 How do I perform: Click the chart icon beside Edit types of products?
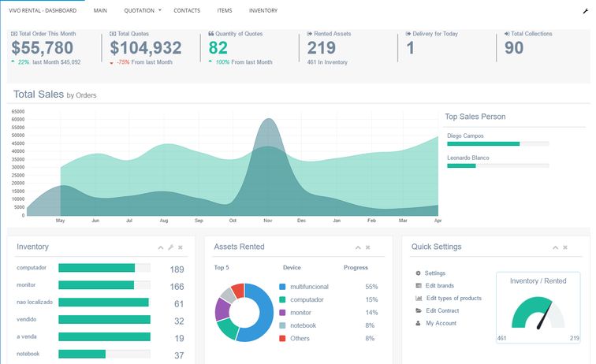point(419,299)
